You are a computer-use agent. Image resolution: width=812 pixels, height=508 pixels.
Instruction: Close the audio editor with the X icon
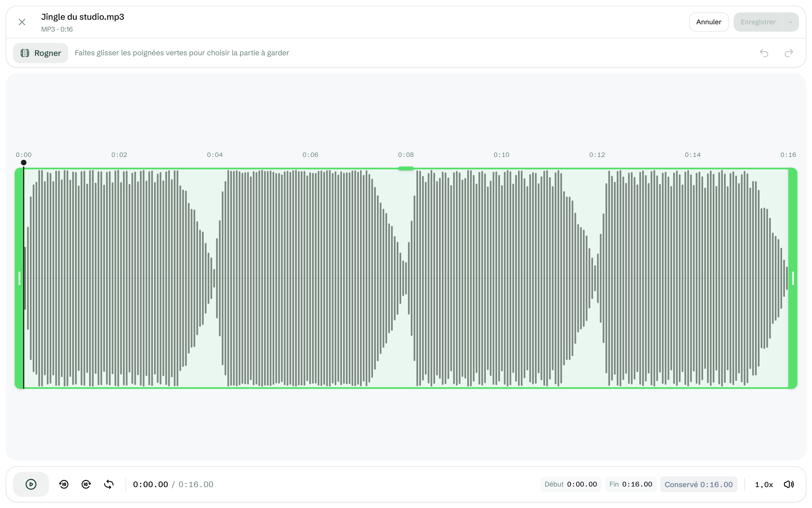click(x=22, y=22)
